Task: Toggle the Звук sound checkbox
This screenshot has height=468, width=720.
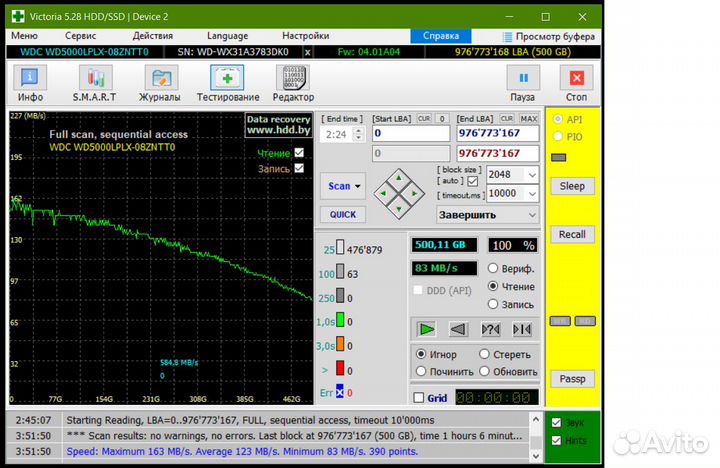Action: click(557, 423)
